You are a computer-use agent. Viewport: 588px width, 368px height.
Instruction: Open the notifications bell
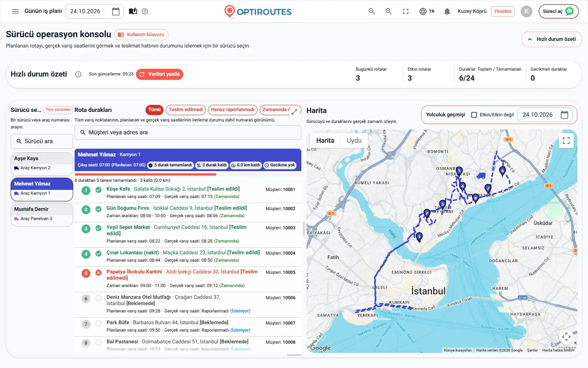447,11
